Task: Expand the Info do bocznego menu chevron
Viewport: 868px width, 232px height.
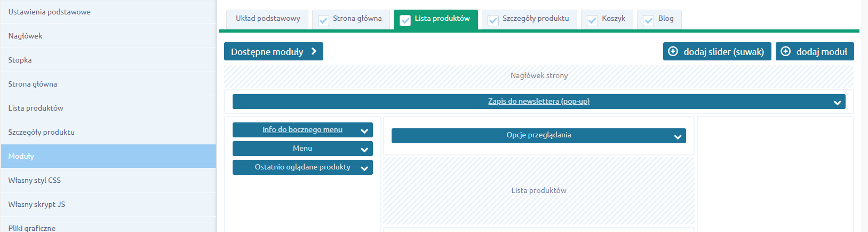Action: tap(364, 131)
